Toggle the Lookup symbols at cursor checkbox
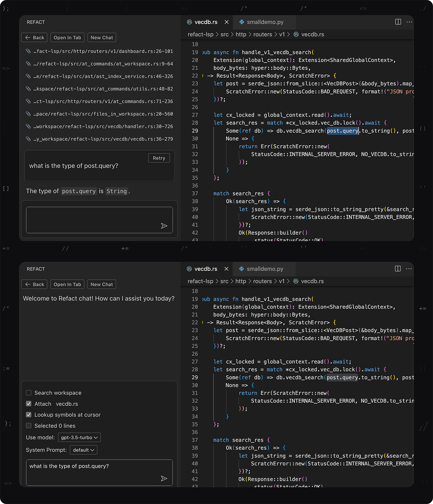This screenshot has height=504, width=433. point(29,415)
